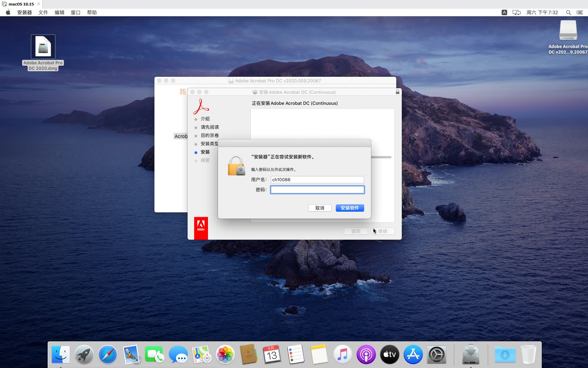Click the red Adobe logo in the installer
The height and width of the screenshot is (368, 588).
click(201, 228)
